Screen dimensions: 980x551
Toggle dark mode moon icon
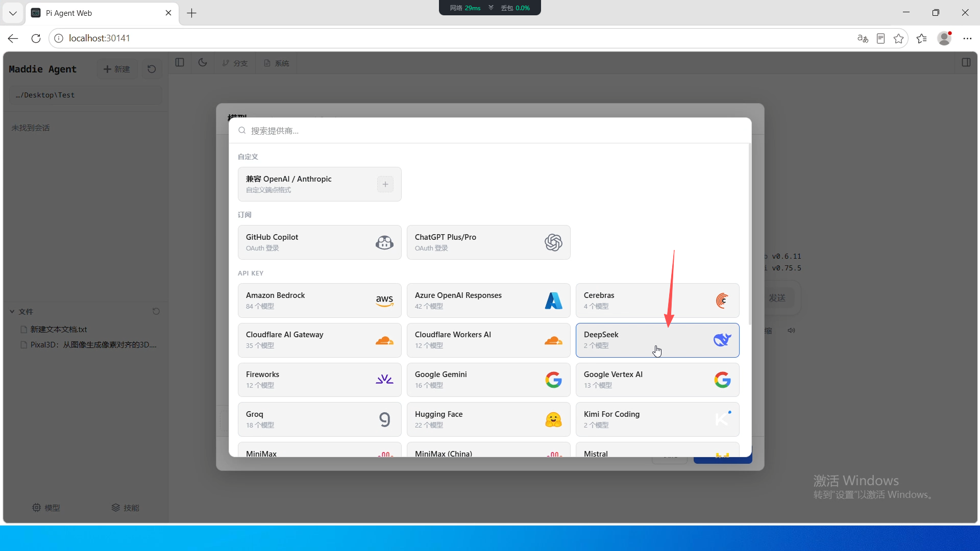coord(203,63)
